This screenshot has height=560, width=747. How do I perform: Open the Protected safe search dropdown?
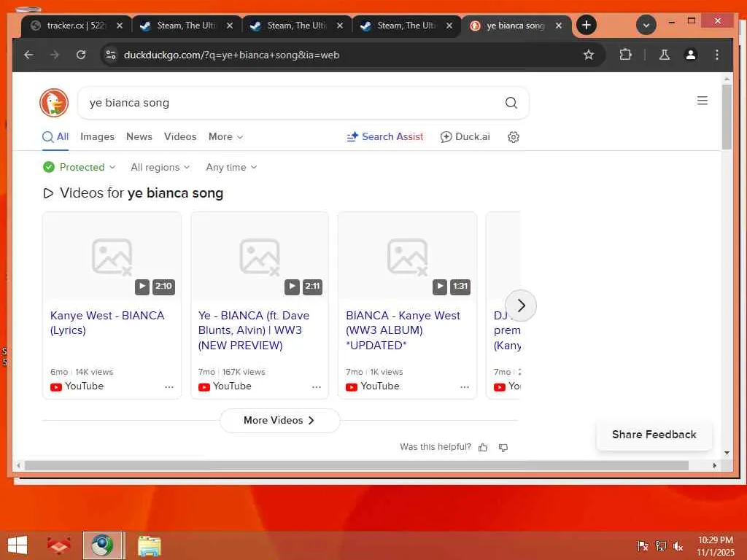pos(79,167)
